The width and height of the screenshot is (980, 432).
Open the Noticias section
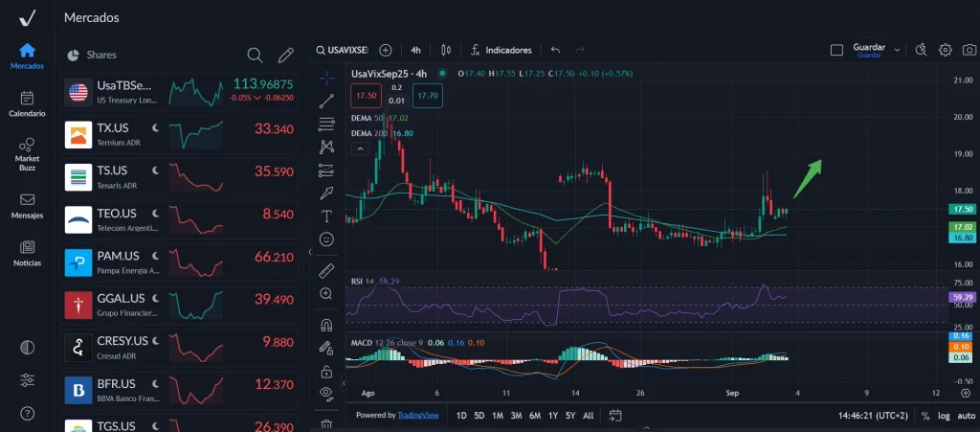click(x=27, y=254)
